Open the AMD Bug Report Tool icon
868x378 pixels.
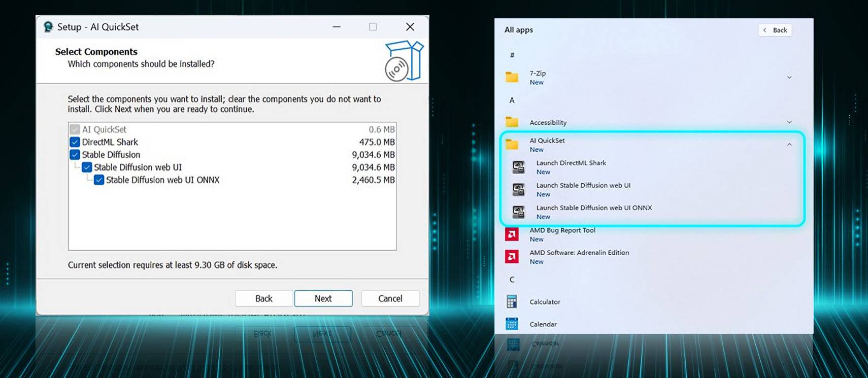(512, 234)
